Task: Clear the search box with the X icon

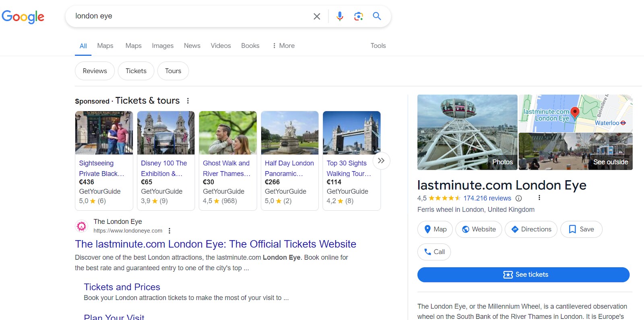Action: pyautogui.click(x=317, y=16)
